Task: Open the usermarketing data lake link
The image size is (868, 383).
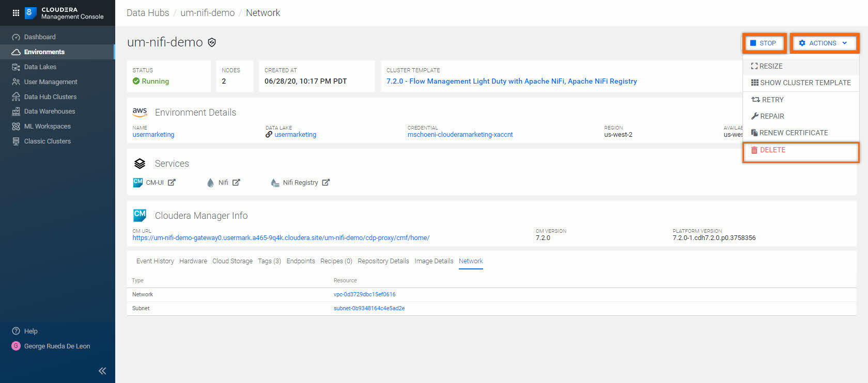Action: [x=295, y=135]
